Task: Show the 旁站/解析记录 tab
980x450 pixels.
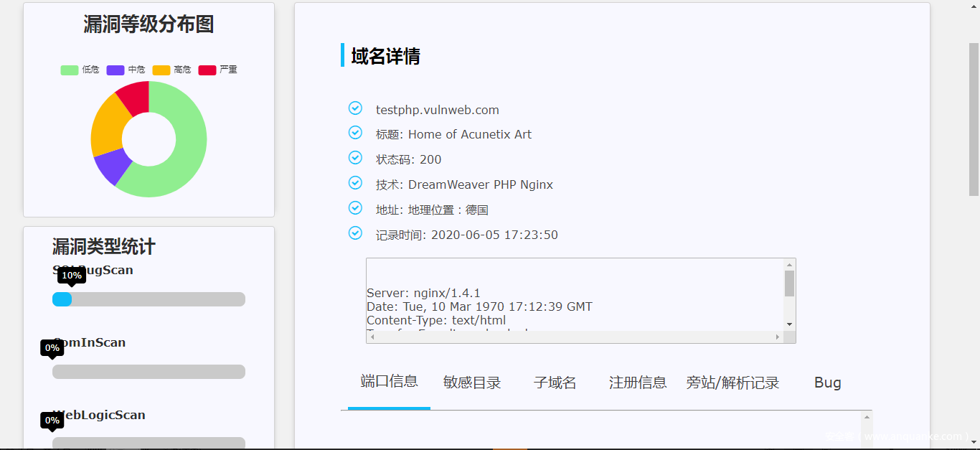Action: tap(732, 383)
